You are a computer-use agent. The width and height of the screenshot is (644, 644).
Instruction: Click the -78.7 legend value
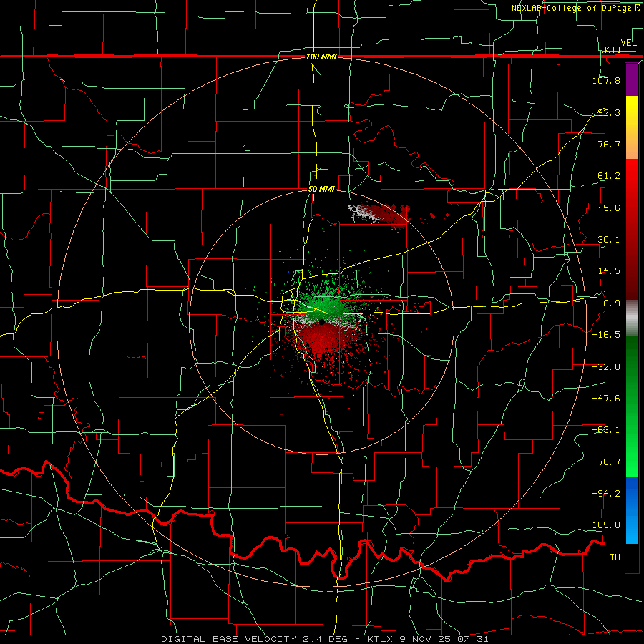point(606,462)
